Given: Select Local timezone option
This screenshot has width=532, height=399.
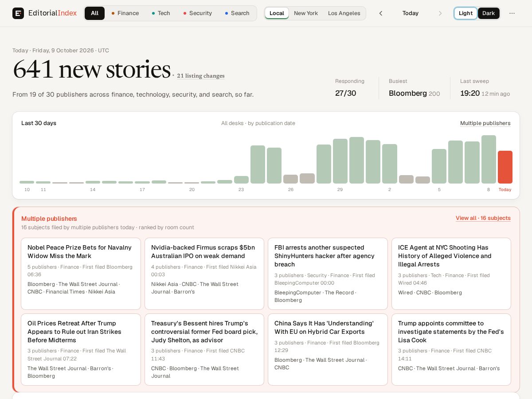Looking at the screenshot, I should point(277,13).
